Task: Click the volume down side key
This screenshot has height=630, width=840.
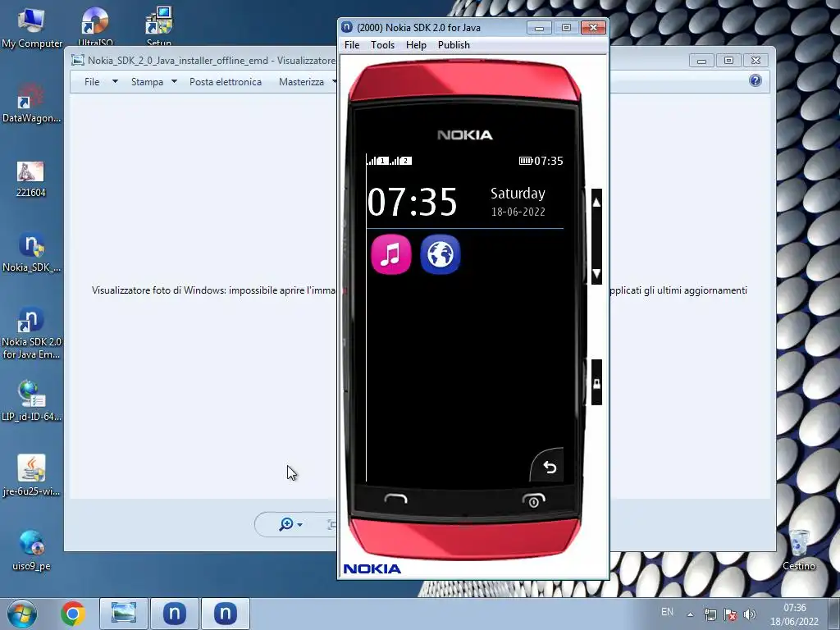Action: pyautogui.click(x=596, y=274)
